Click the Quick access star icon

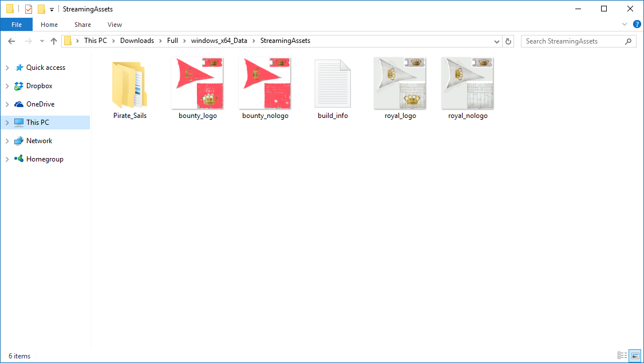(19, 68)
